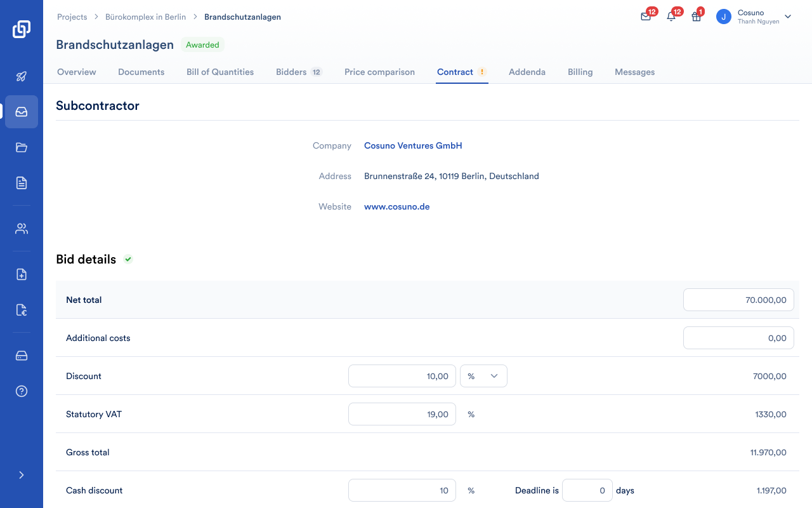This screenshot has width=812, height=508.
Task: Click the document list icon in sidebar
Action: pos(22,183)
